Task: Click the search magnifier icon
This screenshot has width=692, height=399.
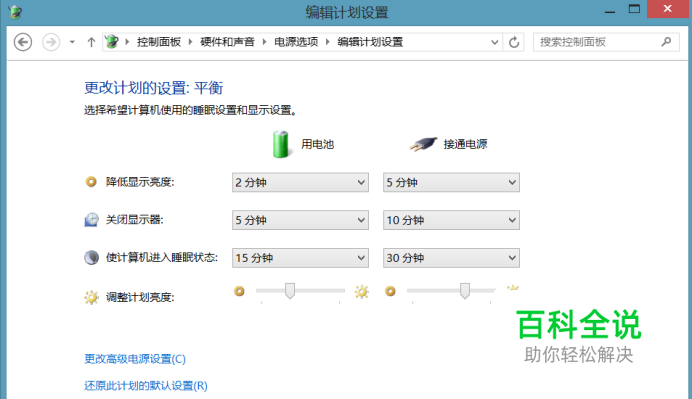Action: pyautogui.click(x=666, y=42)
